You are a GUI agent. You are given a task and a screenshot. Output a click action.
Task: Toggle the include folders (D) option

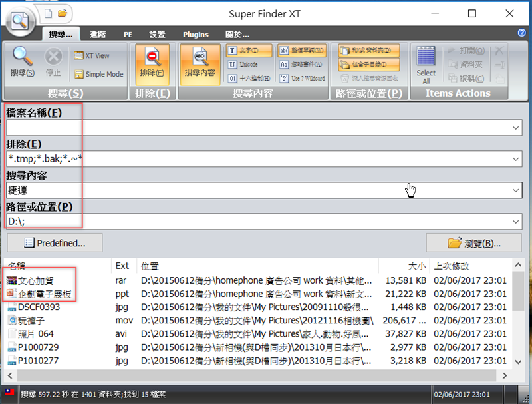pos(369,51)
